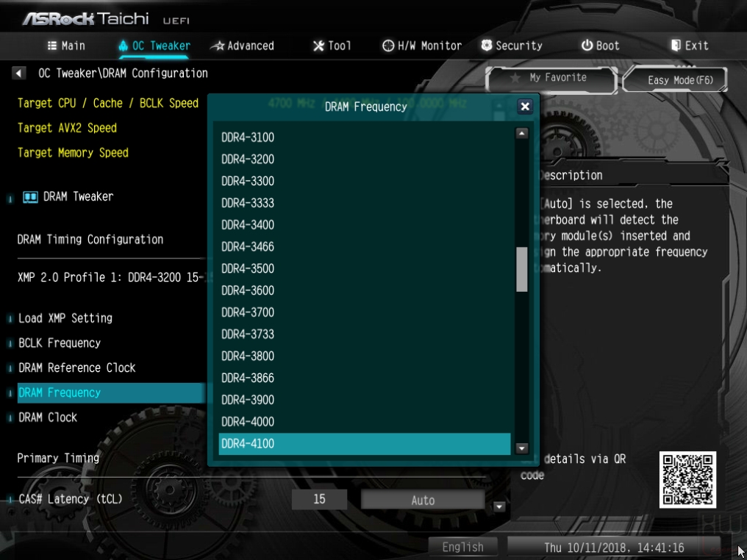Open the Boot tab
This screenshot has height=560, width=747.
[x=600, y=46]
